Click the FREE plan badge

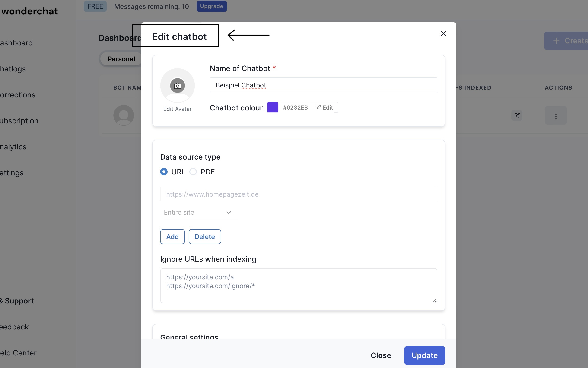pos(95,6)
